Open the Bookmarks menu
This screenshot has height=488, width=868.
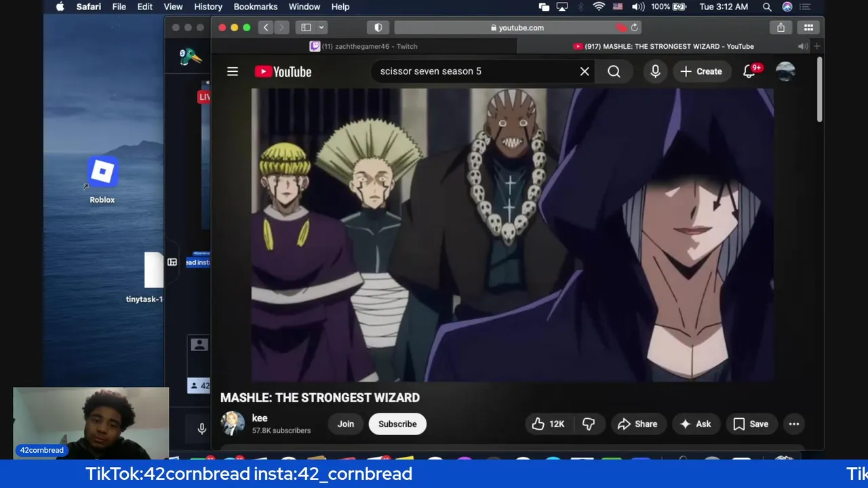click(256, 7)
